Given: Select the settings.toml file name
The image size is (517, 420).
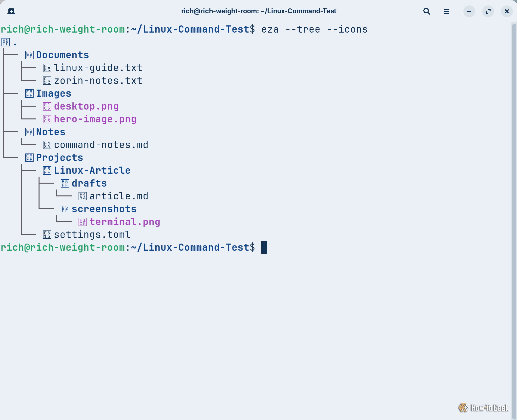Looking at the screenshot, I should pyautogui.click(x=92, y=235).
